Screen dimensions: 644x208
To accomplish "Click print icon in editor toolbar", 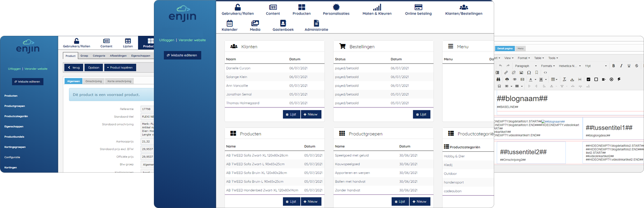I will (507, 79).
